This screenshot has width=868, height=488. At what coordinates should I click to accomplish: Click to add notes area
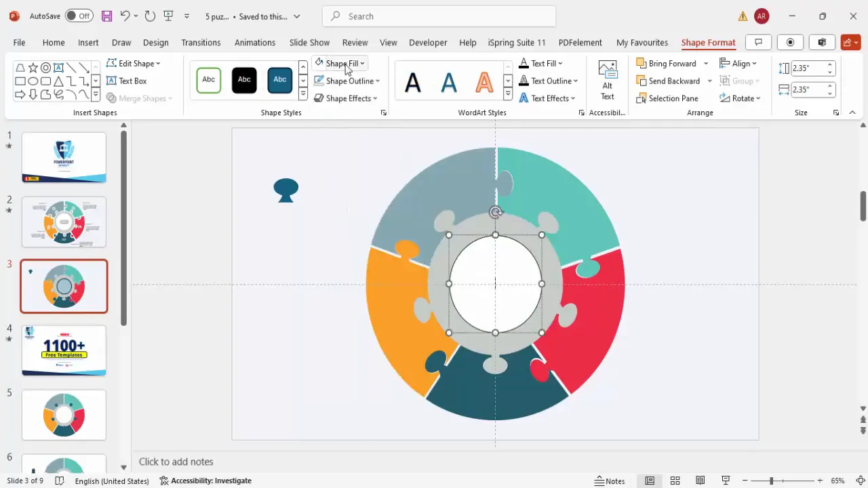[x=176, y=462]
